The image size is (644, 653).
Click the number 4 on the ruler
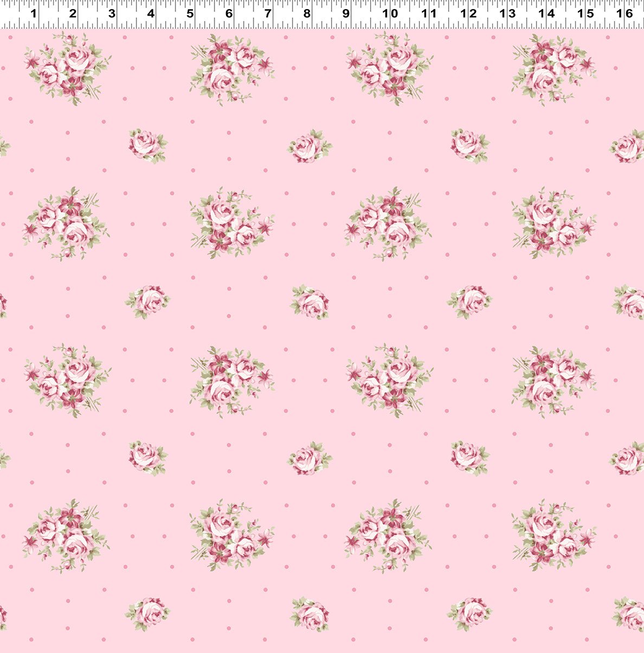[151, 13]
